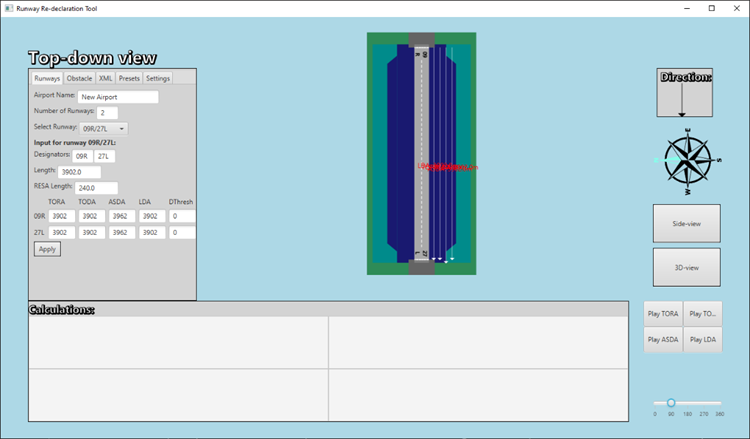The image size is (750, 439).
Task: Edit the 09R DThresh value
Action: (x=182, y=216)
